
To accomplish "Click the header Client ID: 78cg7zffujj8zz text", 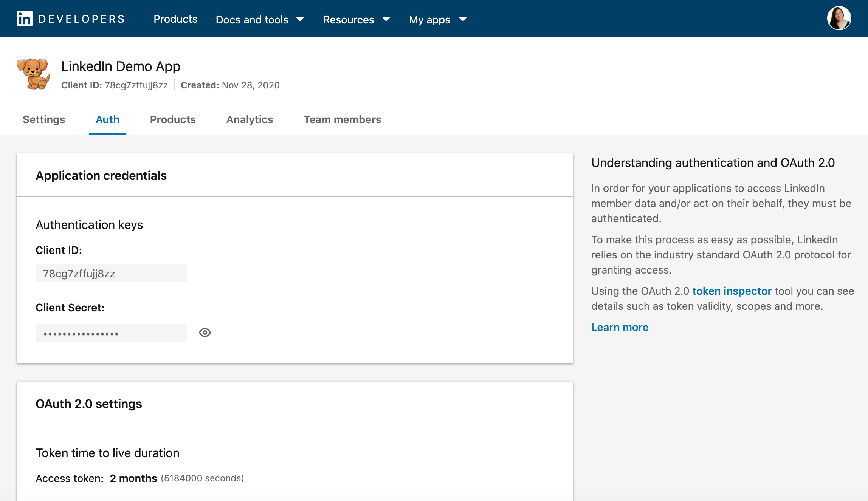I will [115, 85].
